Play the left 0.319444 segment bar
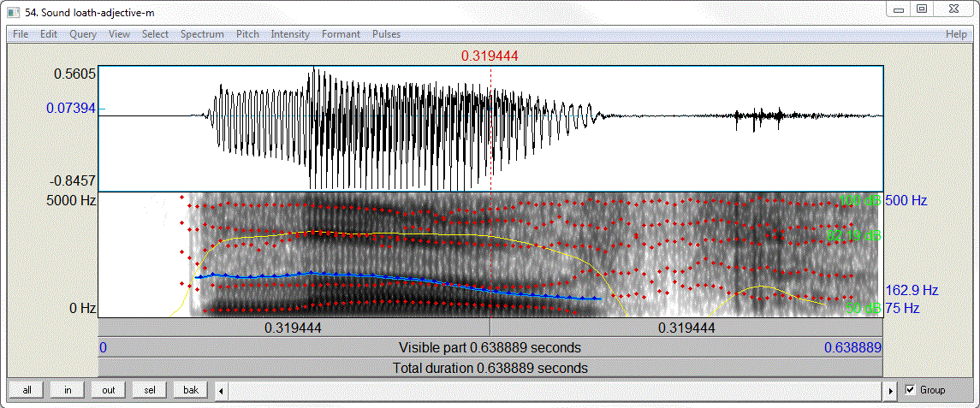980x408 pixels. (294, 328)
